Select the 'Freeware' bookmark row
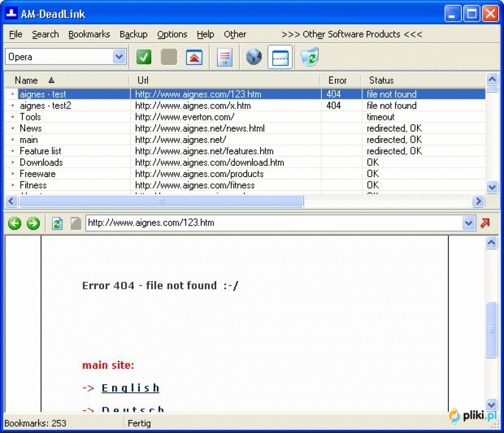The image size is (504, 433). (245, 174)
